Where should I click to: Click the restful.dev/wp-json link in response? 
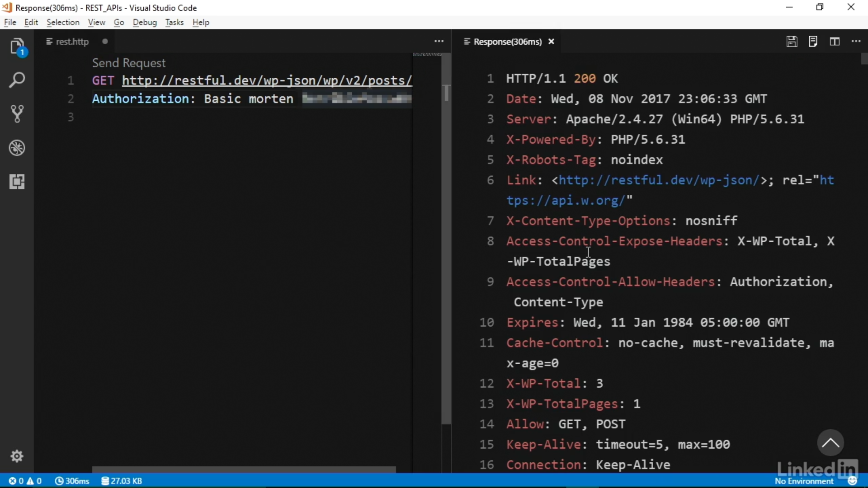[x=659, y=180]
